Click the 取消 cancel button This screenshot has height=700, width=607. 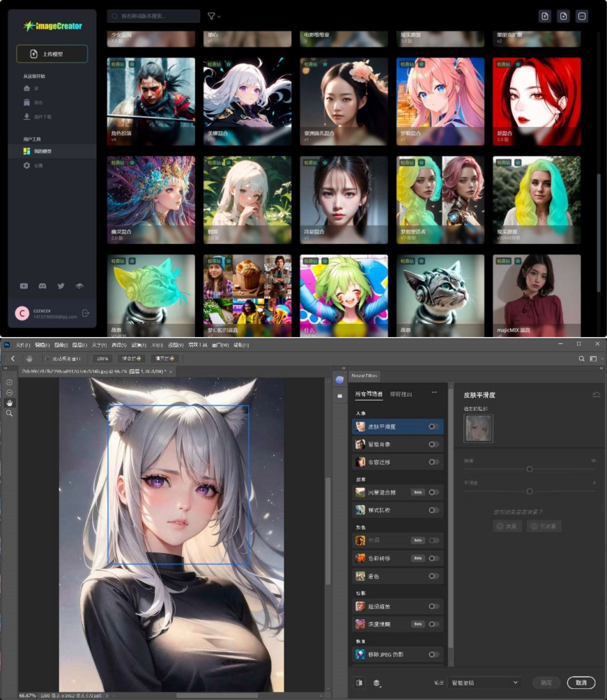coord(581,683)
